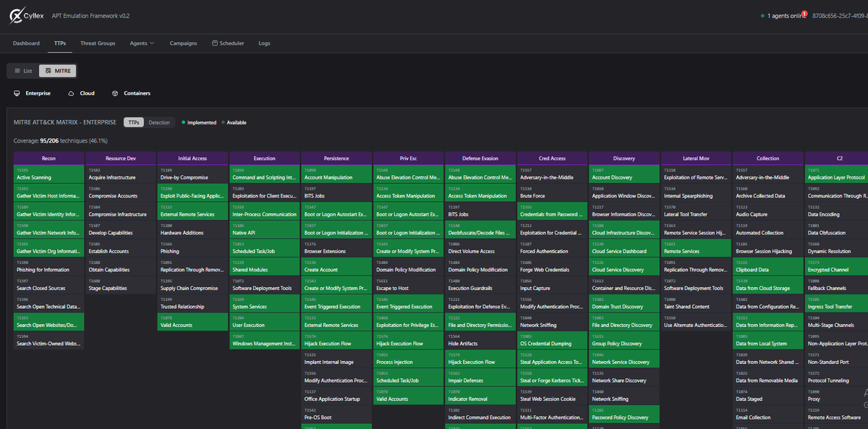Open the Native API technique

coord(264,229)
